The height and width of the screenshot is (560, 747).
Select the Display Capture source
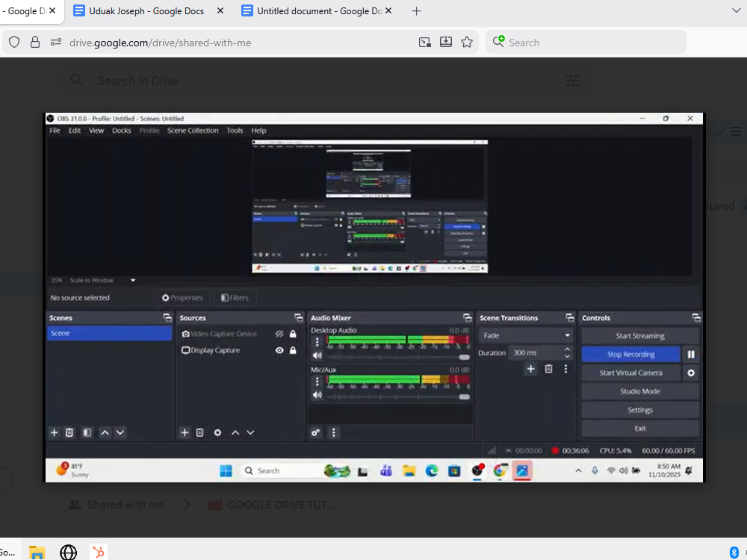coord(215,350)
